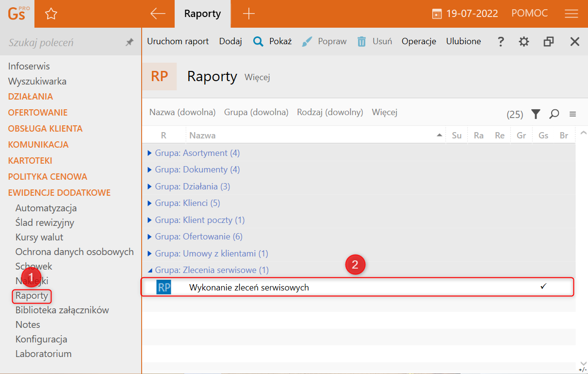Toggle Gs checkmark for Wykonanie zleceń serwisowych

point(543,287)
